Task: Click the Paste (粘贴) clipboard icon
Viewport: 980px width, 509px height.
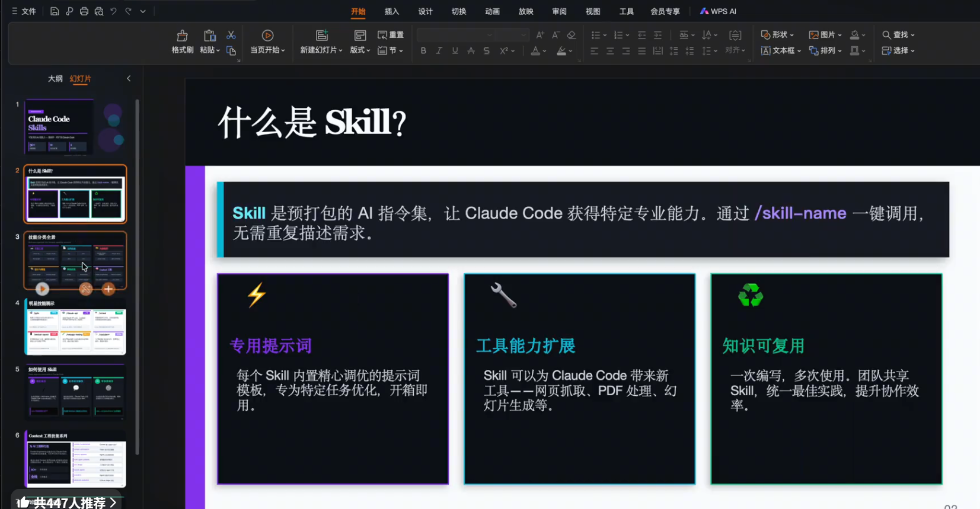Action: 209,36
